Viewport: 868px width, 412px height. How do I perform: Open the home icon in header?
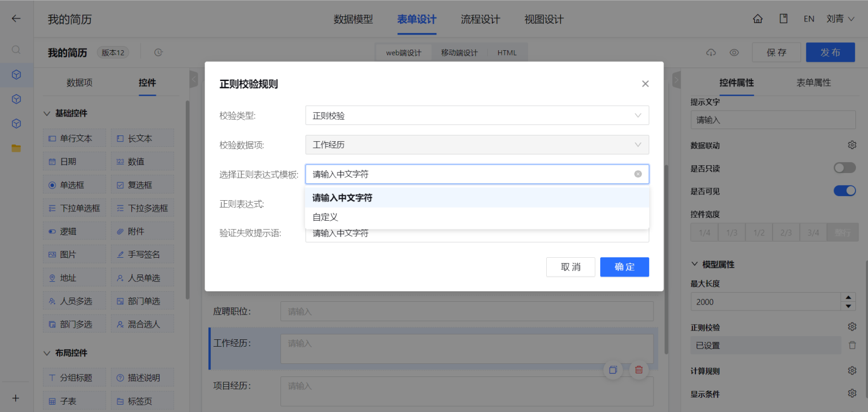(758, 19)
